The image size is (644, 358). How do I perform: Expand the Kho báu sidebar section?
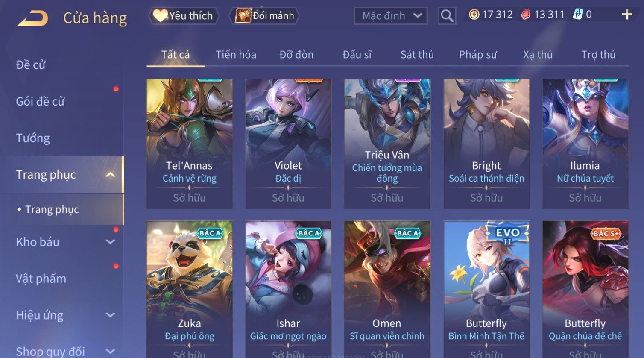pyautogui.click(x=110, y=242)
